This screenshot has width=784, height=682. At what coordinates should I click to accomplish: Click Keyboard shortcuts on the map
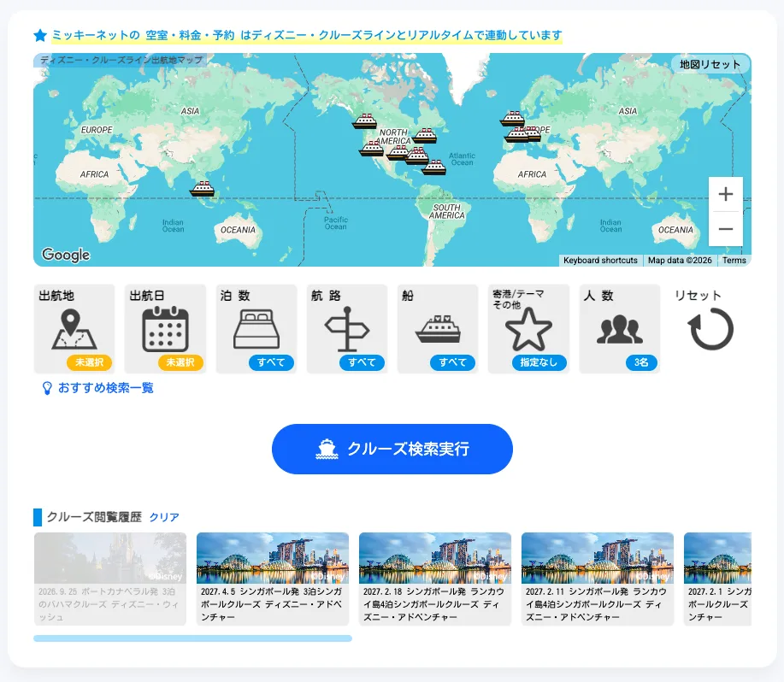tap(600, 261)
